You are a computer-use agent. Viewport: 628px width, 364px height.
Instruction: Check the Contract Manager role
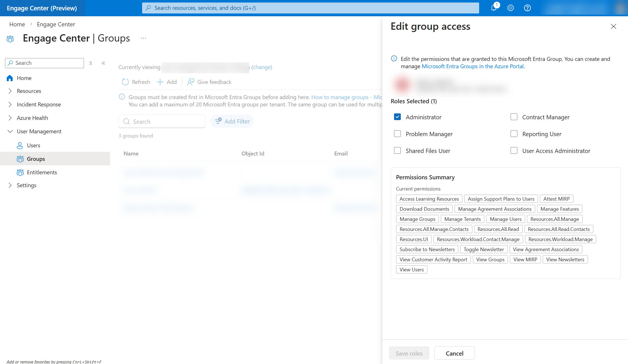coord(514,117)
